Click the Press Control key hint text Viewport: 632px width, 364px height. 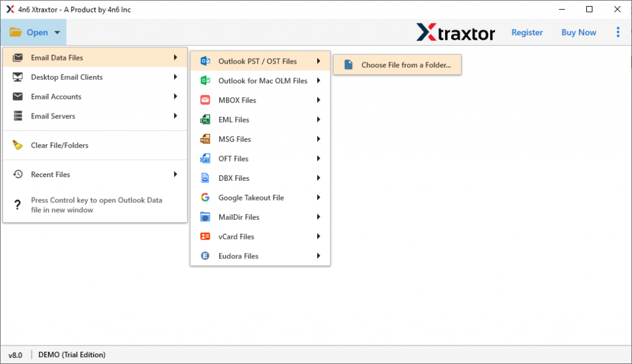[x=97, y=205]
